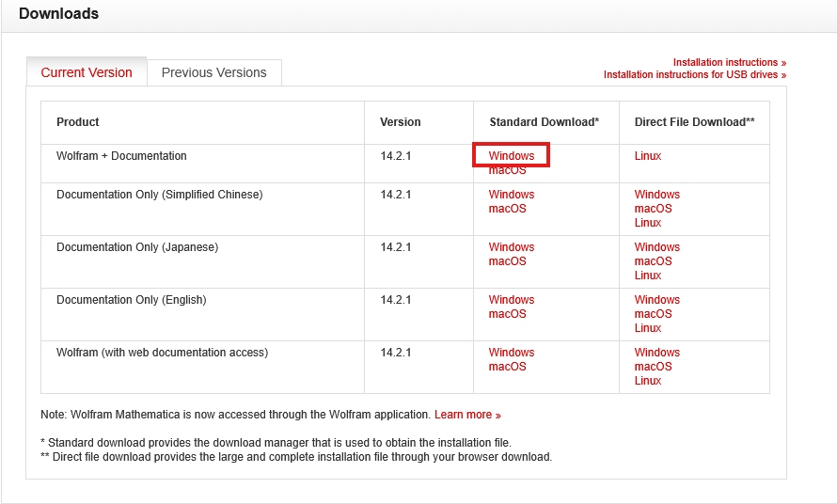The image size is (837, 504).
Task: Direct download Wolfram web documentation Linux
Action: pos(648,381)
